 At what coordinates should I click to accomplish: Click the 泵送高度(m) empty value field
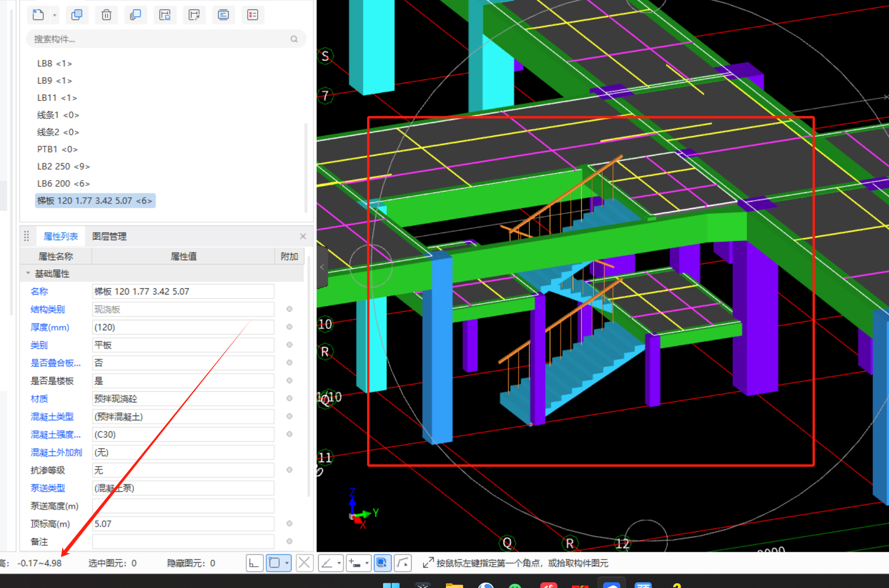tap(183, 506)
